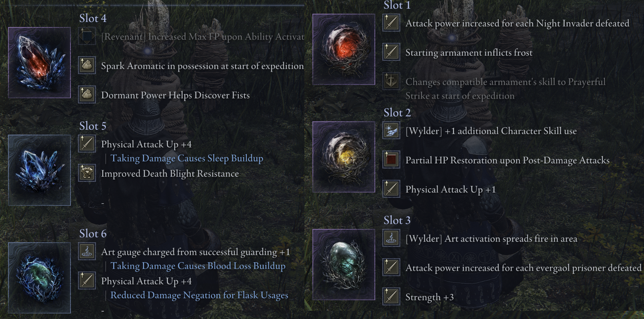Image resolution: width=644 pixels, height=319 pixels.
Task: Click the Wylder additional Character Skill icon
Action: pos(391,130)
